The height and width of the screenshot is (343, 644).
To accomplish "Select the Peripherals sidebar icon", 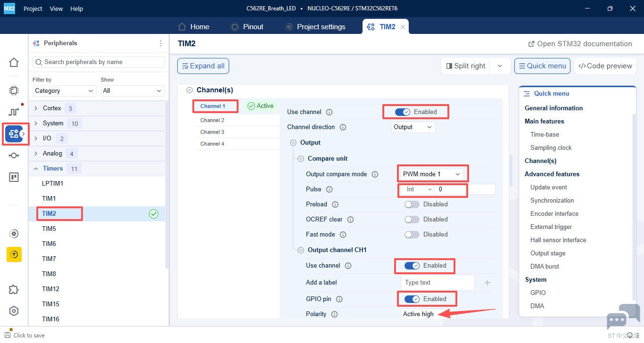I will (x=14, y=134).
